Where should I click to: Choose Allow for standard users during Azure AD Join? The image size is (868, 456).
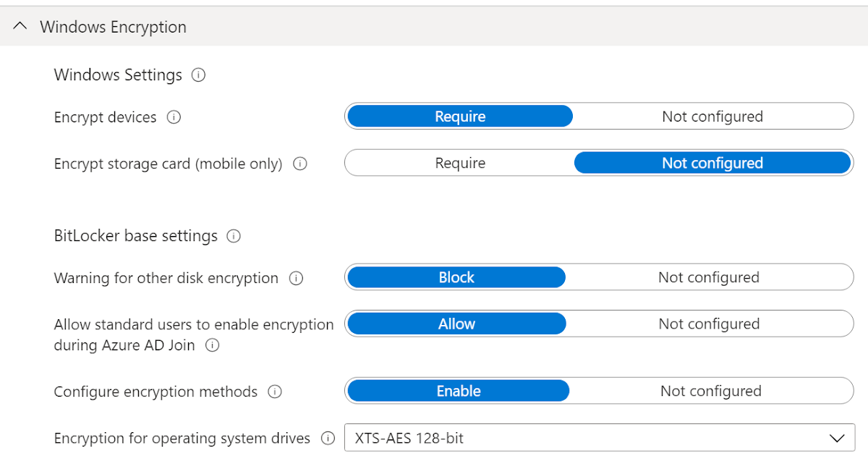[456, 324]
